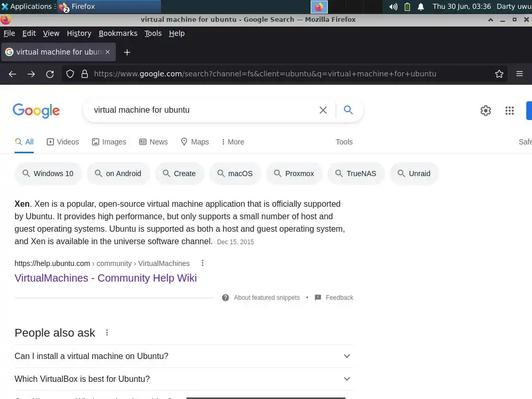Expand 'Can I install a virtual machine on Ubuntu?'

click(183, 356)
